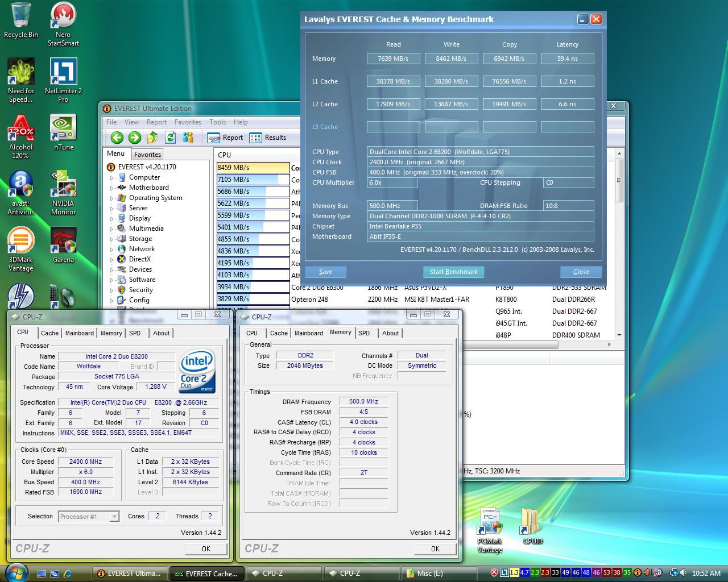Click the green Back arrow in EVEREST toolbar
Viewport: 728px width, 582px height.
[x=117, y=138]
